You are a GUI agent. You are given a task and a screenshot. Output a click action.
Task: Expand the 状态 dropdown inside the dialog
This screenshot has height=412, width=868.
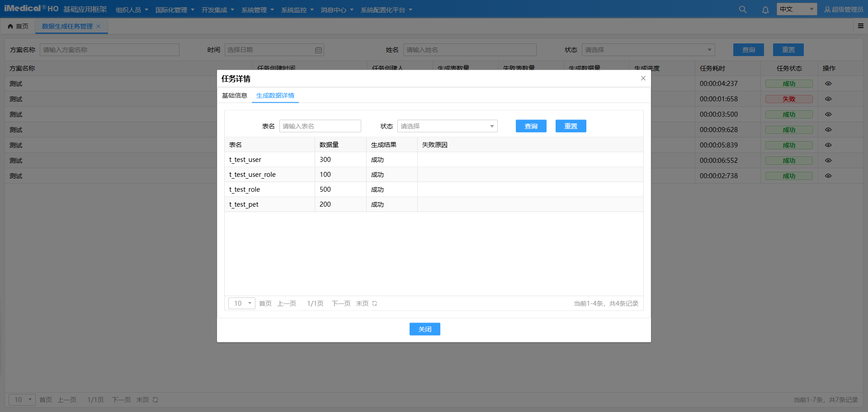point(447,126)
